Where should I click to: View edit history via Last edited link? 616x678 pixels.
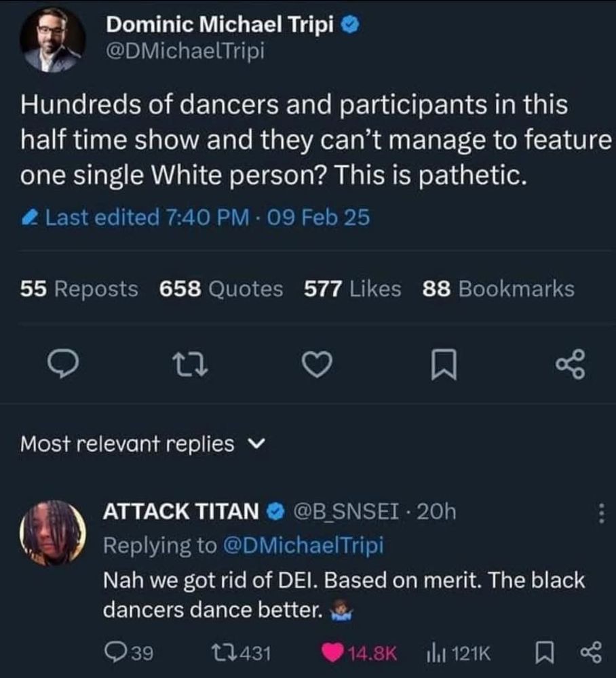(195, 217)
